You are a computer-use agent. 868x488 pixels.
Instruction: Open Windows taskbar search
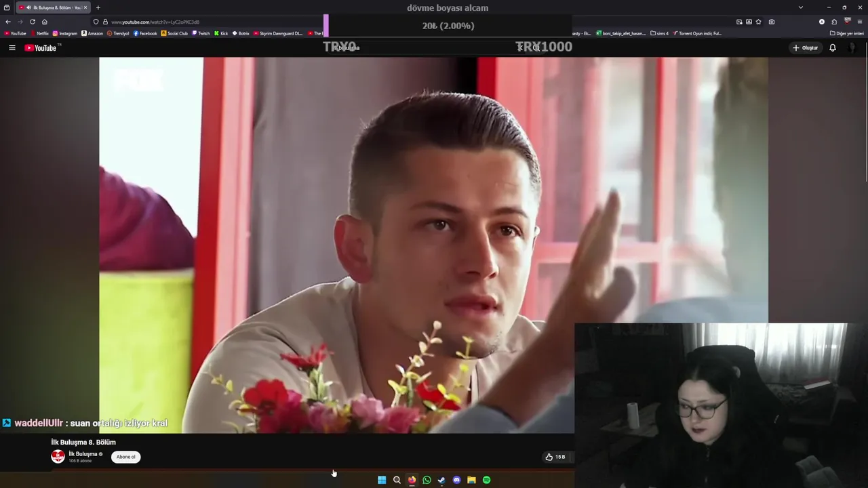click(397, 480)
